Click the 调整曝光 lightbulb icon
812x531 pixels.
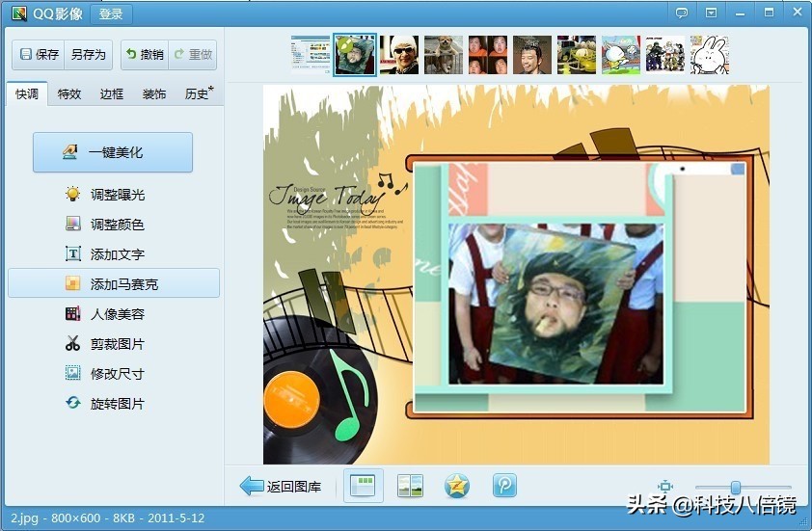click(73, 195)
